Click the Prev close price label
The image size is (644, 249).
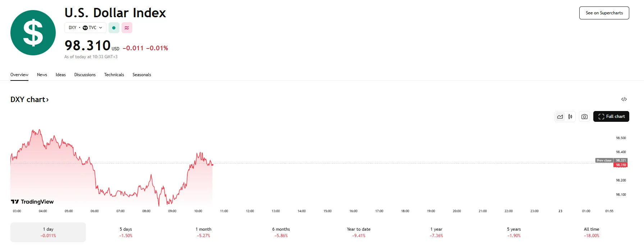pos(604,160)
